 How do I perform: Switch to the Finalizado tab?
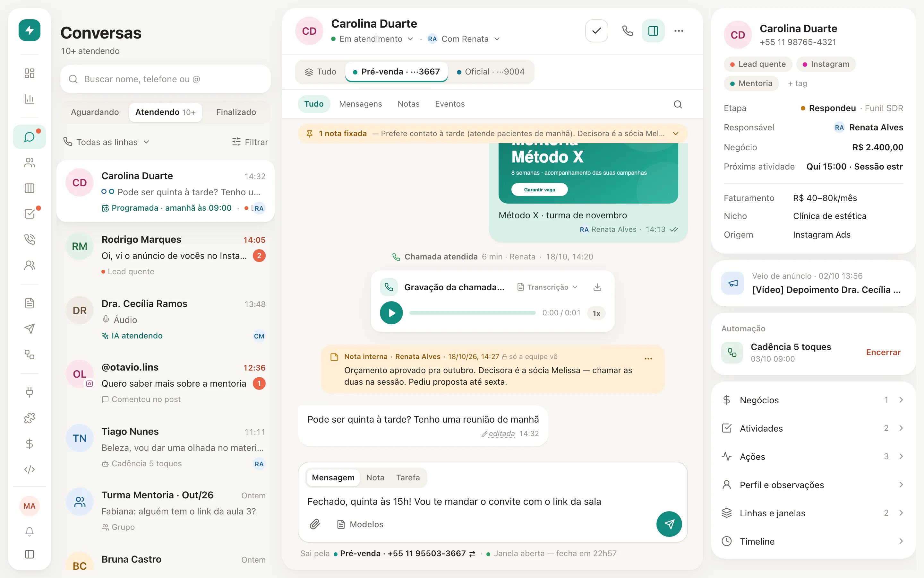pyautogui.click(x=236, y=112)
